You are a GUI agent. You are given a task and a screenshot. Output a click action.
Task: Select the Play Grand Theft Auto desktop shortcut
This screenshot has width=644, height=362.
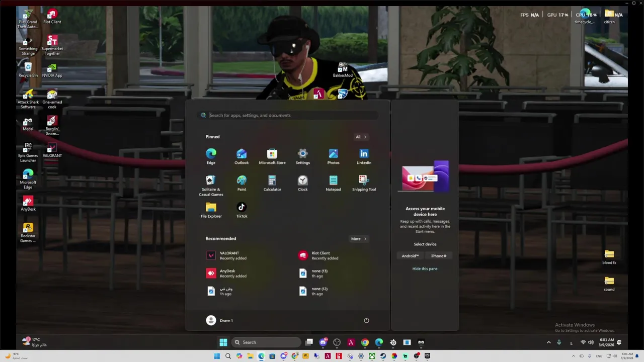(28, 19)
